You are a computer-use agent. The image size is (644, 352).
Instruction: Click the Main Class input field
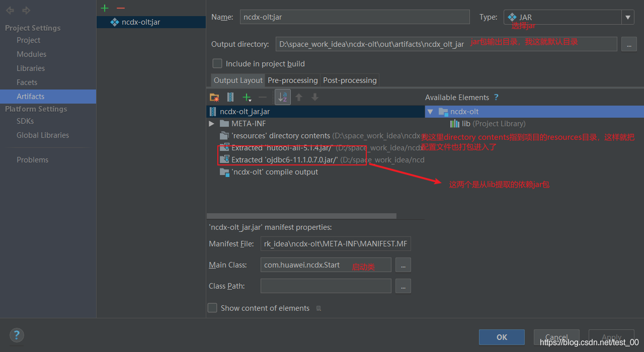pyautogui.click(x=326, y=265)
